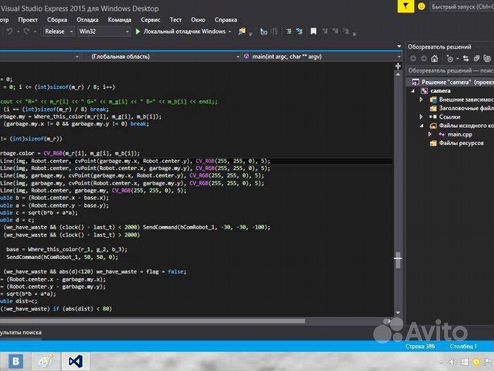Expand the Внешние зависимости node
Viewport: 494px width, 371px height.
421,99
